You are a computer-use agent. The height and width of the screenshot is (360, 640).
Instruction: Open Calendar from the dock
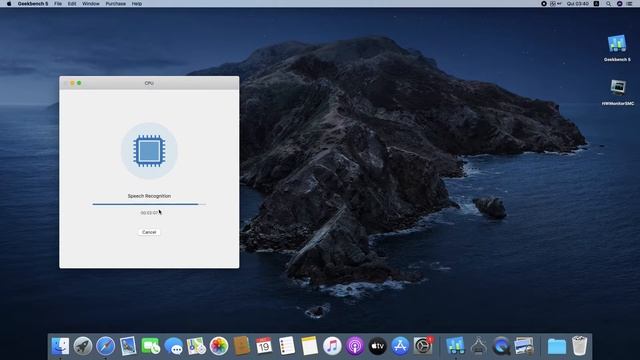[x=264, y=346]
